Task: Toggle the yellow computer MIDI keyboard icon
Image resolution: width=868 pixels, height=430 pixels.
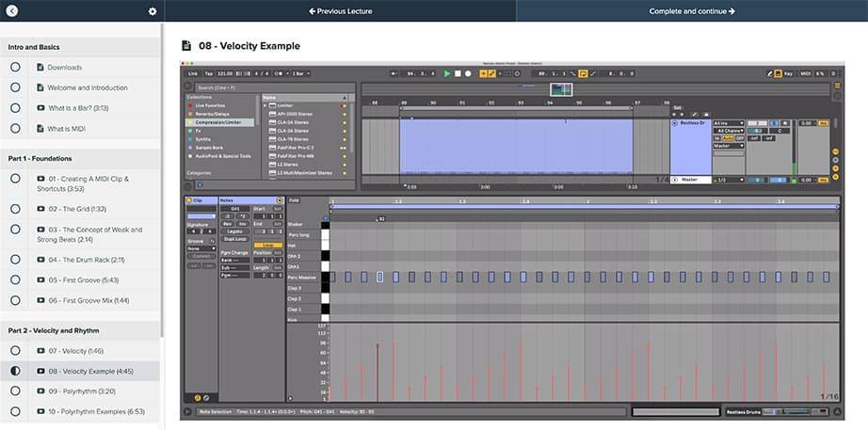Action: pyautogui.click(x=779, y=73)
